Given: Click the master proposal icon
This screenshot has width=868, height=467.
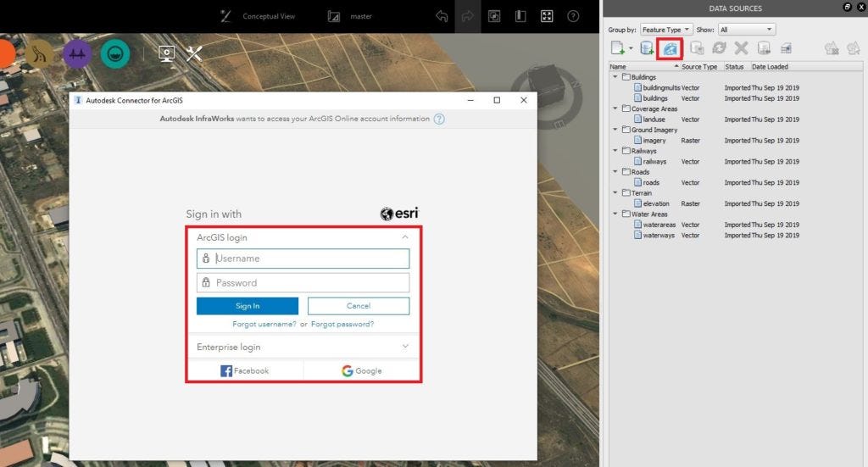Looking at the screenshot, I should (x=333, y=16).
